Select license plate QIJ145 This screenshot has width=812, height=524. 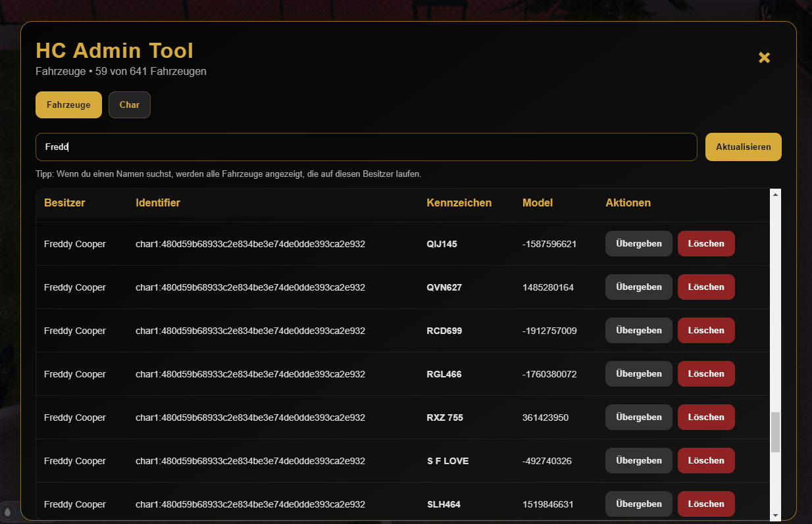[442, 244]
